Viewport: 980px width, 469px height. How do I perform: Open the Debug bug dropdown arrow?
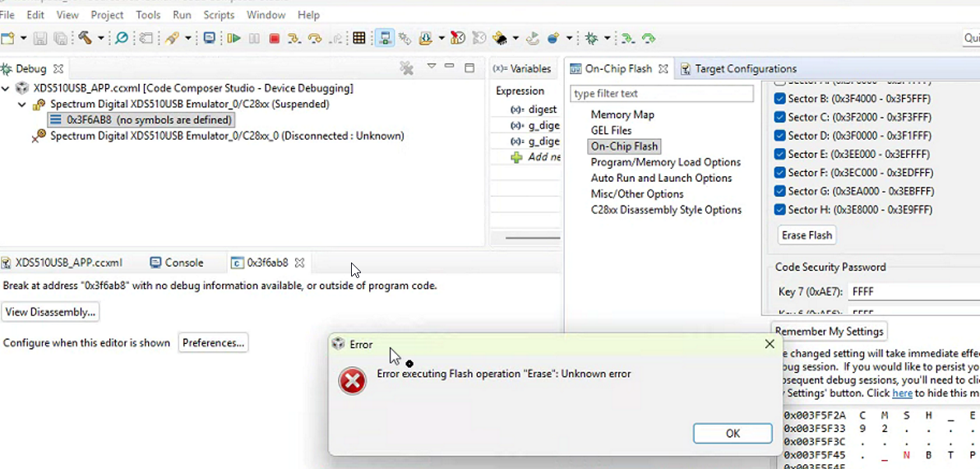607,39
